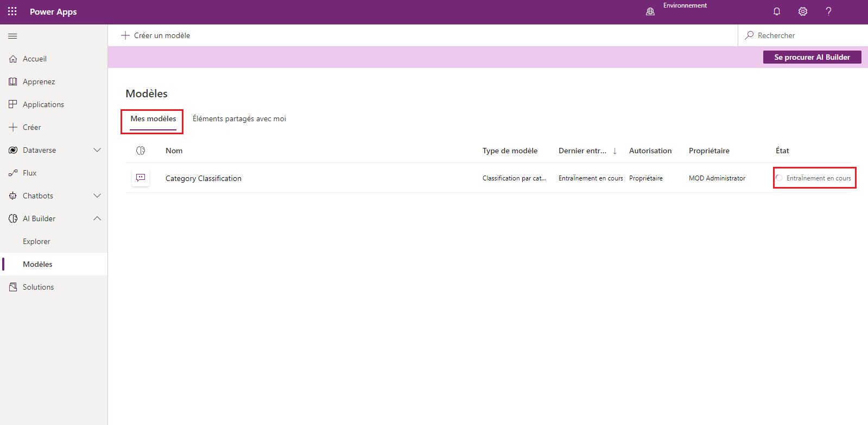Click the Classification par cat... cell
Viewport: 868px width, 425px height.
tap(514, 178)
